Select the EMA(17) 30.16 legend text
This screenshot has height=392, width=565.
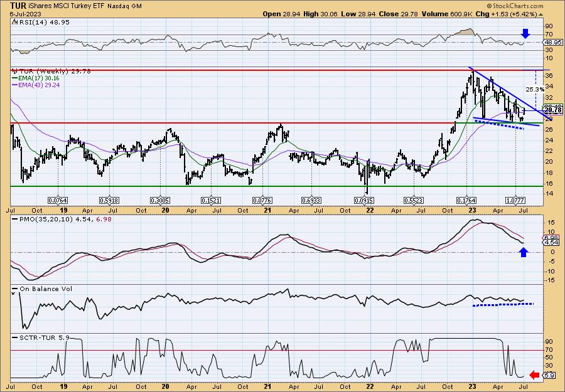(x=40, y=78)
